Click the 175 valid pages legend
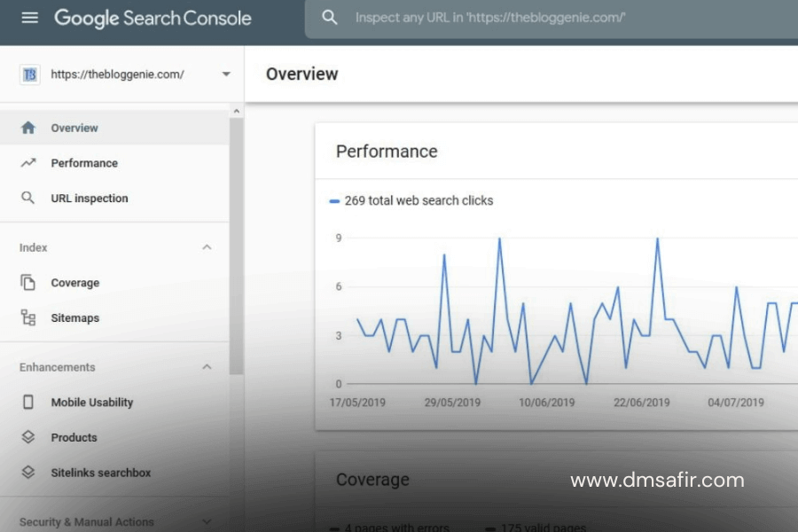The height and width of the screenshot is (532, 798). point(543,528)
